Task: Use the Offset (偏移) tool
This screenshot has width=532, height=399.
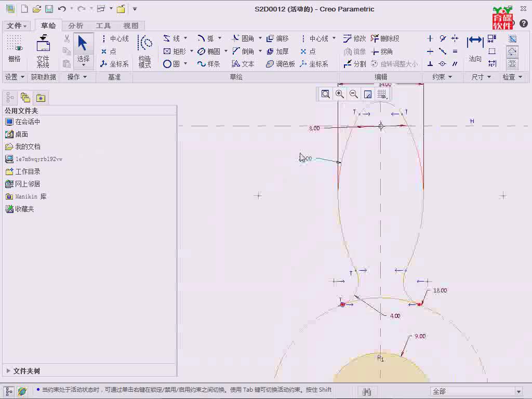Action: 277,38
